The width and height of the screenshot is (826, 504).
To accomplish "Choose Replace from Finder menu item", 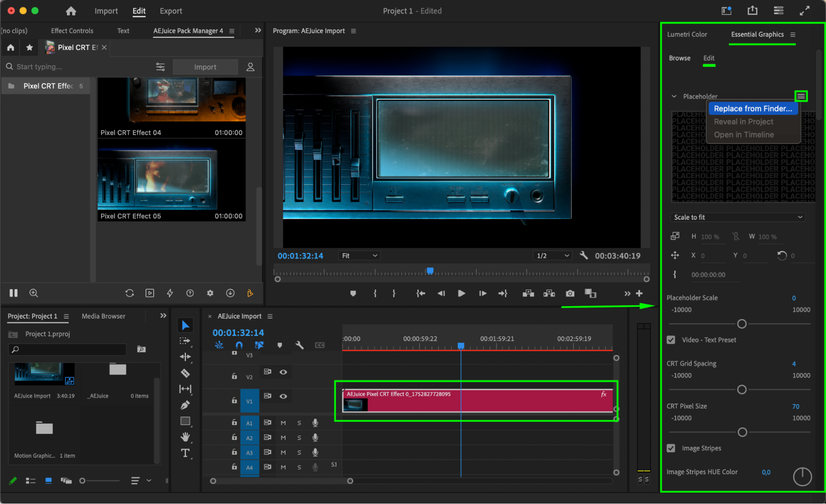I will pos(752,109).
